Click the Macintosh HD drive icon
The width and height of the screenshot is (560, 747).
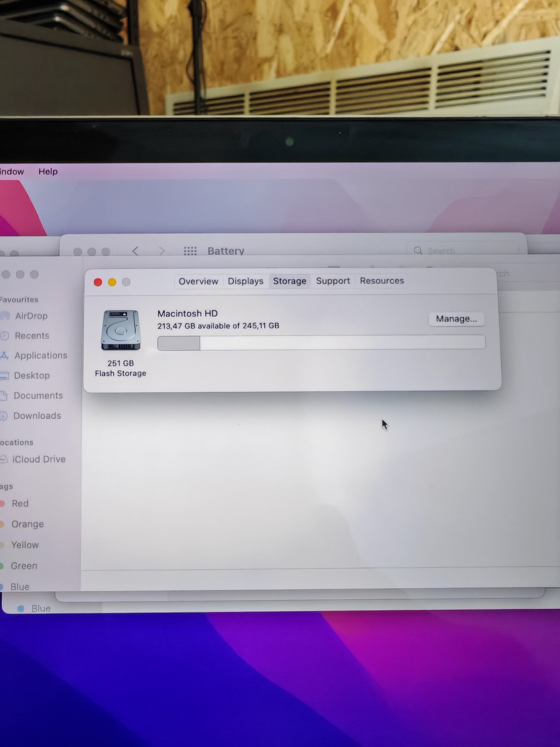tap(121, 330)
